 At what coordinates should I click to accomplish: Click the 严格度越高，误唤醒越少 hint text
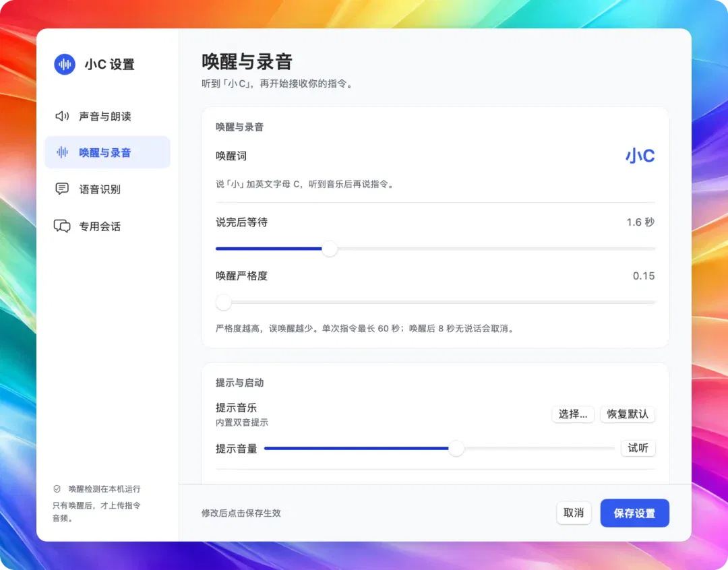(365, 329)
